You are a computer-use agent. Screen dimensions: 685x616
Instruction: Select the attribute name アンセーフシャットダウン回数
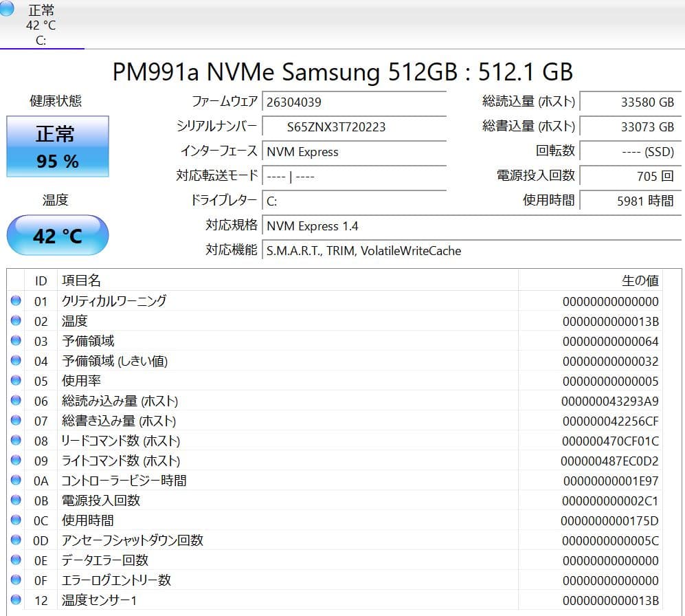[x=133, y=540]
